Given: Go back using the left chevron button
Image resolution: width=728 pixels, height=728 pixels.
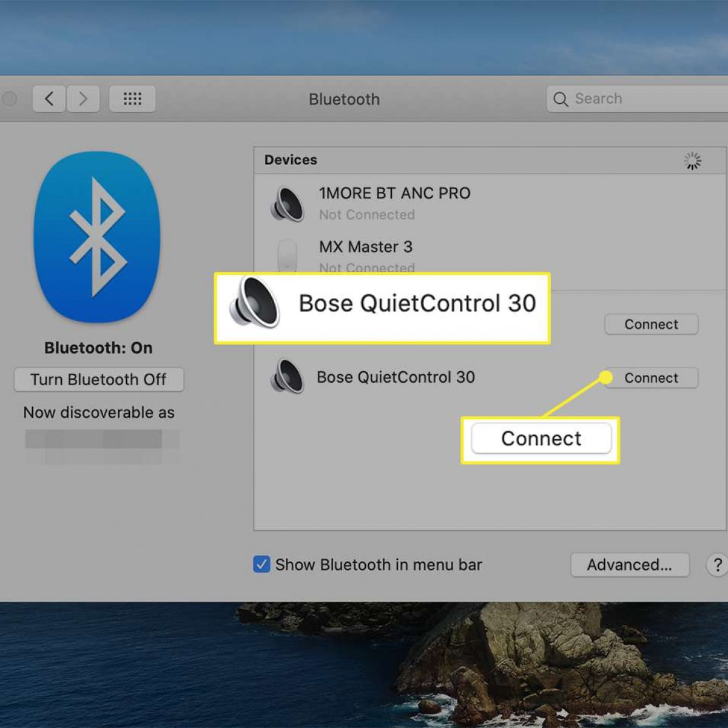Looking at the screenshot, I should (x=49, y=99).
